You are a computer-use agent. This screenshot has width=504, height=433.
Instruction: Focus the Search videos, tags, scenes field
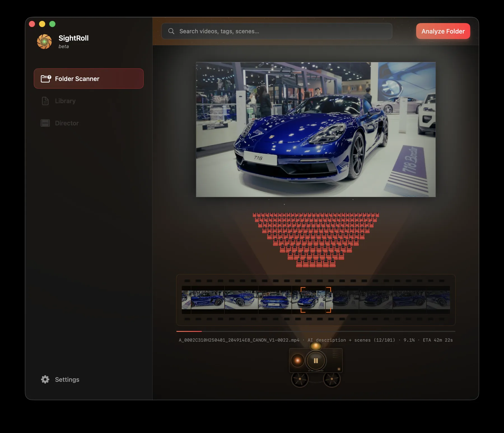pyautogui.click(x=277, y=31)
